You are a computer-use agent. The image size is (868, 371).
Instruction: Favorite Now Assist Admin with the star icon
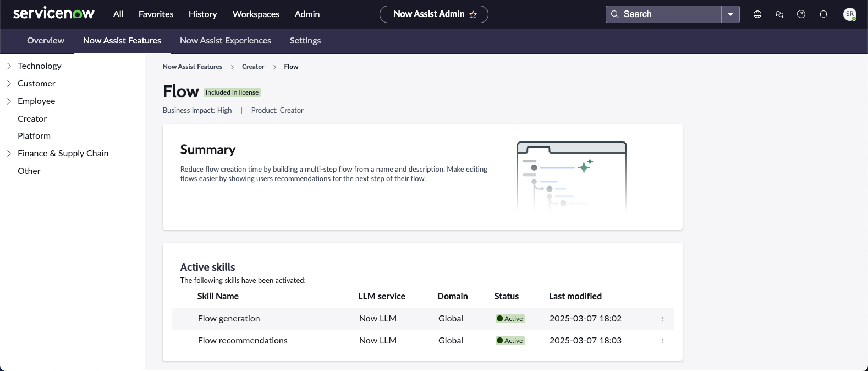click(473, 14)
